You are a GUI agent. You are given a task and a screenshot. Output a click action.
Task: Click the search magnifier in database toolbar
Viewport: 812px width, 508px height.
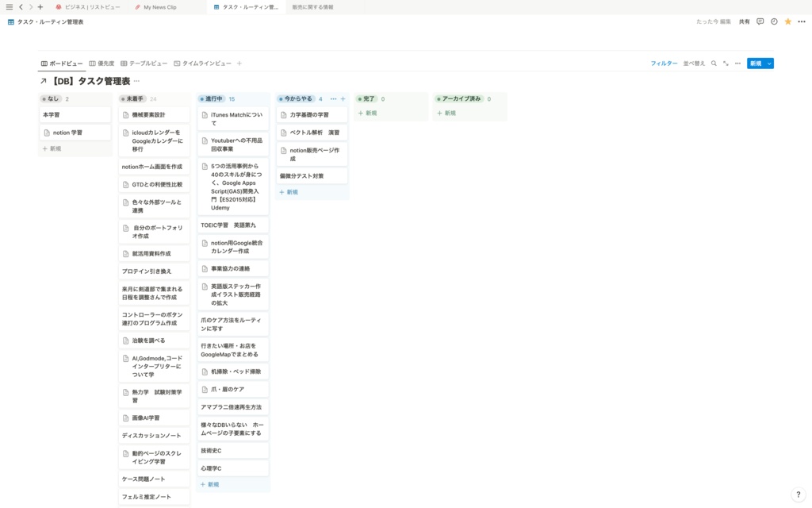point(714,63)
